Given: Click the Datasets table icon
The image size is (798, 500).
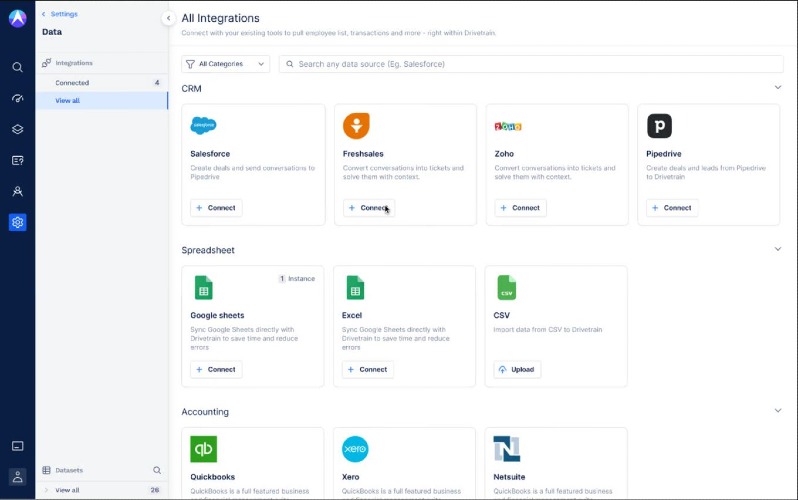Looking at the screenshot, I should click(x=46, y=470).
